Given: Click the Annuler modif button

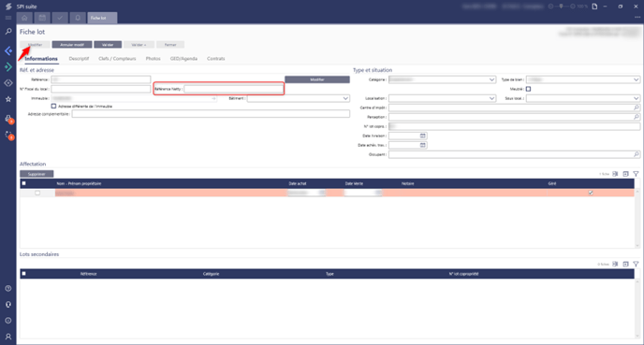Looking at the screenshot, I should point(72,45).
